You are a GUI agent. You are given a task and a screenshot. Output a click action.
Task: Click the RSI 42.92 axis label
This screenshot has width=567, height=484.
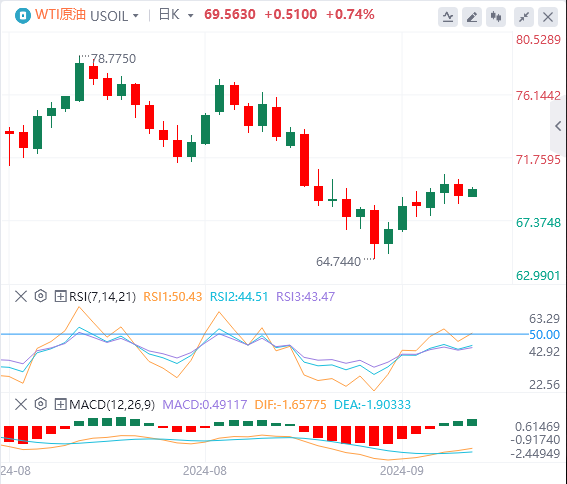pyautogui.click(x=544, y=352)
